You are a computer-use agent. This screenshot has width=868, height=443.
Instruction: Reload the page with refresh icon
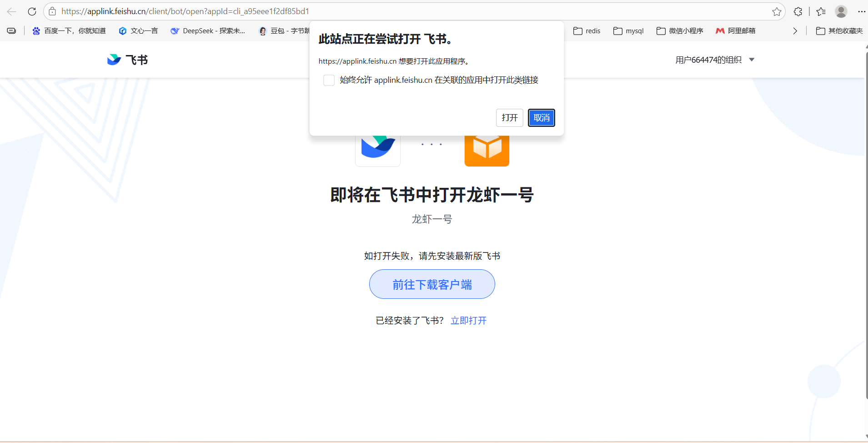coord(32,11)
